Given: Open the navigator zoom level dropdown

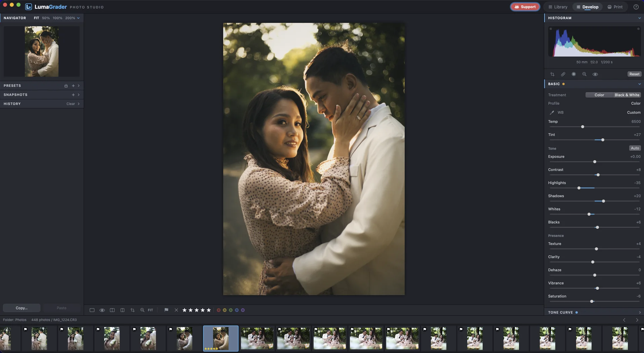Looking at the screenshot, I should (78, 18).
